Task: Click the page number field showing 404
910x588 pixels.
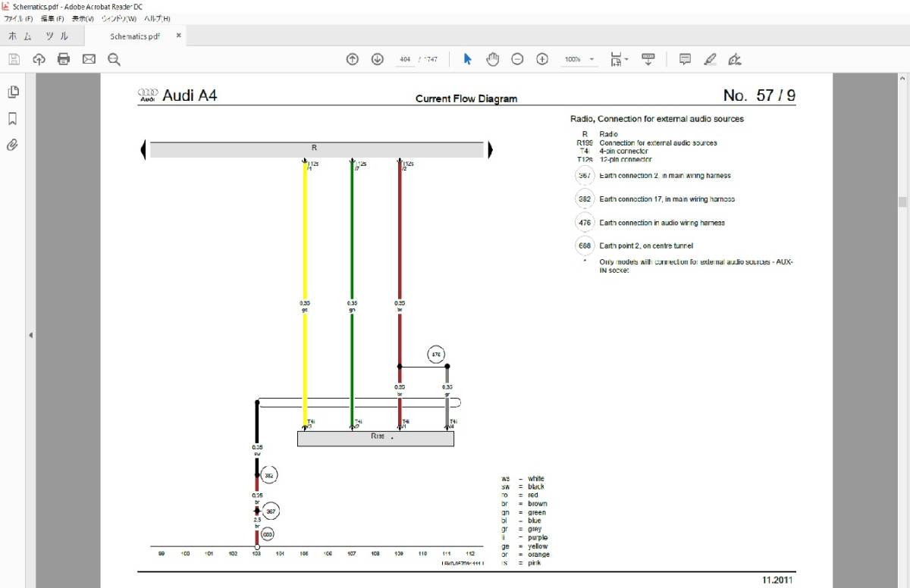Action: (404, 59)
